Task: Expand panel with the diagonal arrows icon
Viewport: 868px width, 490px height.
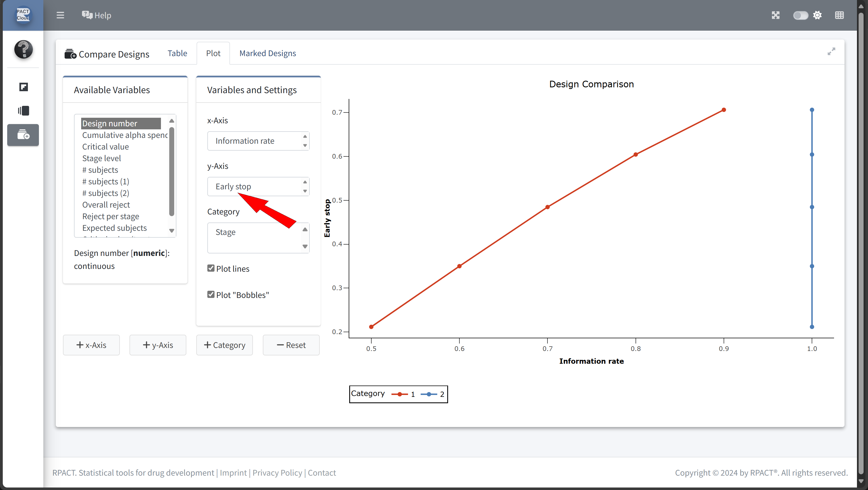Action: [831, 51]
